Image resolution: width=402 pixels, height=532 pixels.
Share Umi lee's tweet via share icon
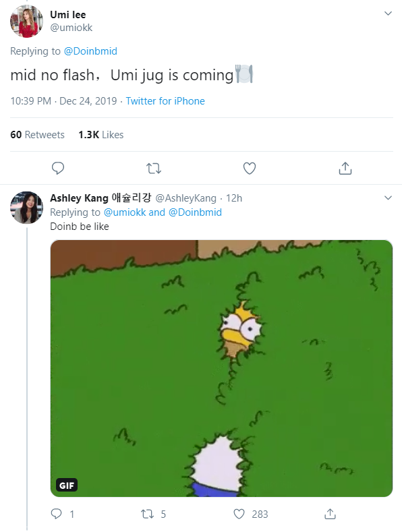(x=345, y=168)
